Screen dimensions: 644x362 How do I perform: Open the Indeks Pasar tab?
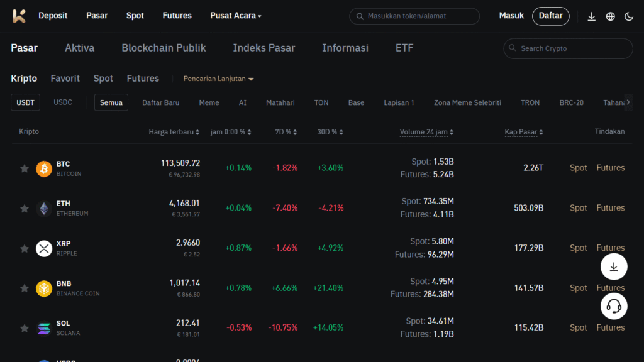point(264,47)
